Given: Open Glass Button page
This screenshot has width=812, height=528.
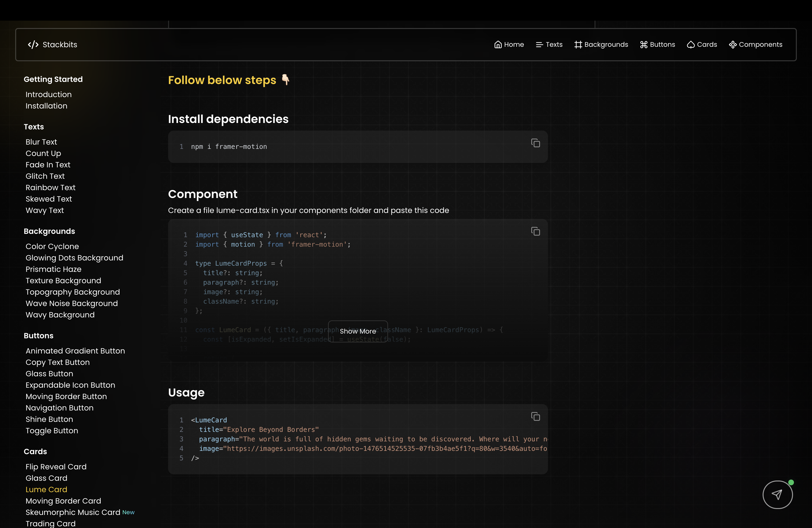Looking at the screenshot, I should coord(49,374).
